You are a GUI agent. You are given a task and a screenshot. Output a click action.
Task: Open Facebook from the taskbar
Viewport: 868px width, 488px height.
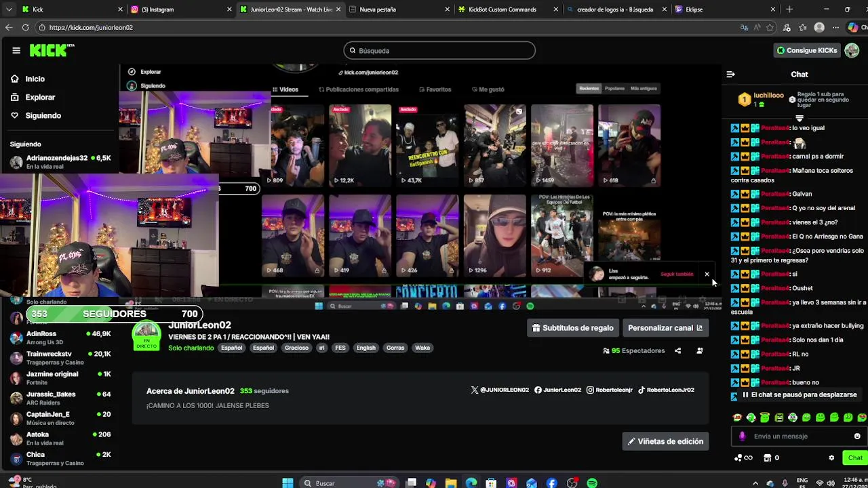(552, 483)
